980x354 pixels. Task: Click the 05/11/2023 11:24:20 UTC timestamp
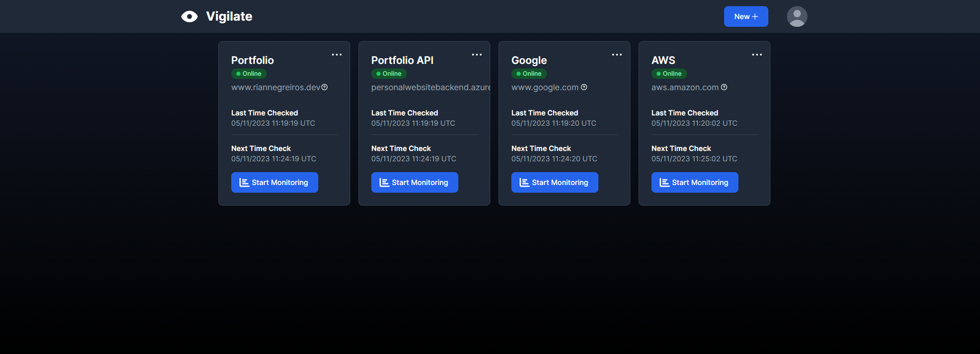click(x=554, y=159)
